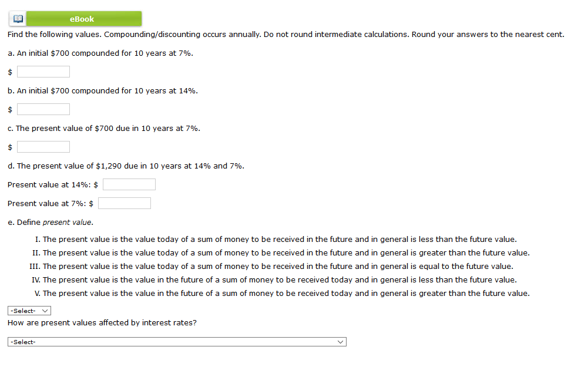Click the open book icon beside eBook

pos(17,18)
